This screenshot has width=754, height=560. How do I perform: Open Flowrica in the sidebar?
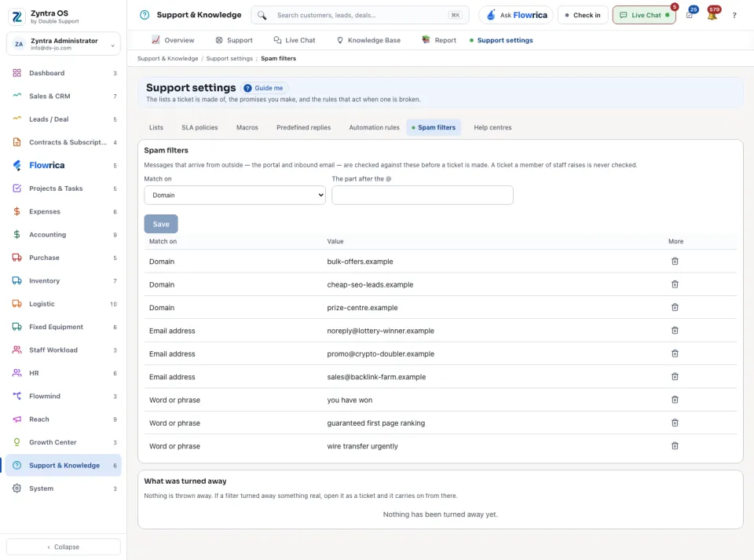click(64, 166)
